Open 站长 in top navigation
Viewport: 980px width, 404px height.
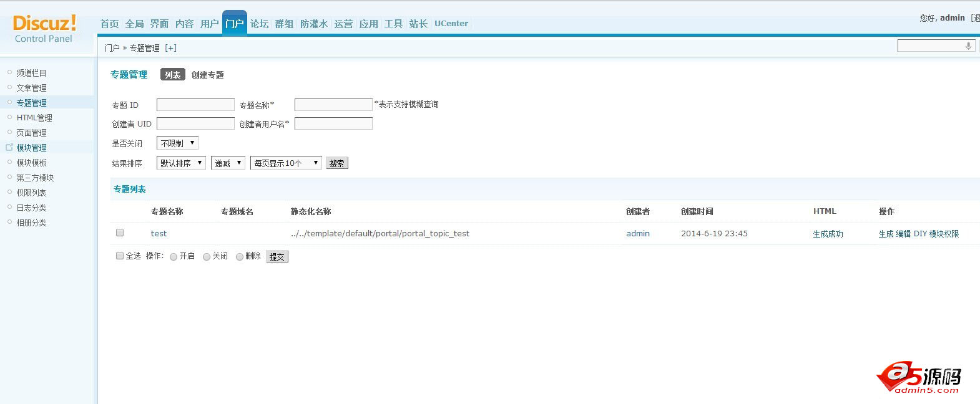click(418, 24)
